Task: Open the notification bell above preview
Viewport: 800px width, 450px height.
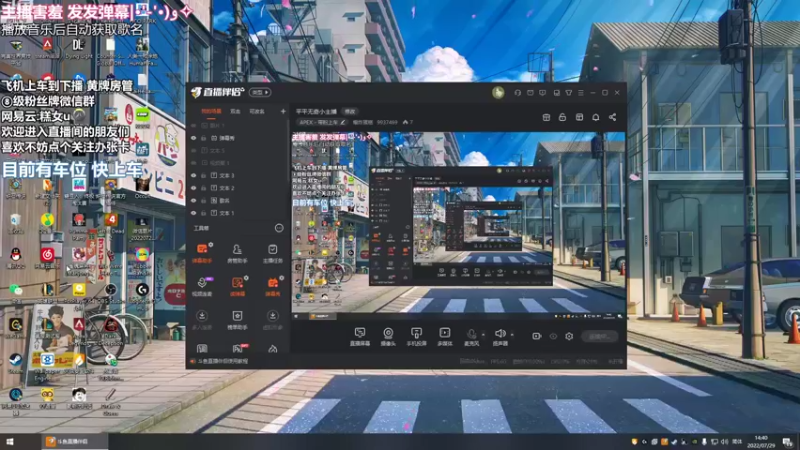Action: pyautogui.click(x=595, y=117)
